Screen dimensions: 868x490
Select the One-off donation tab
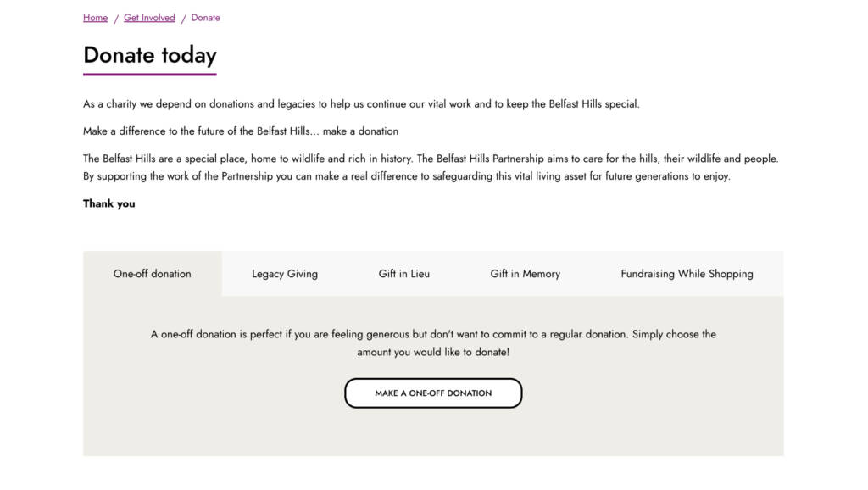(x=153, y=274)
